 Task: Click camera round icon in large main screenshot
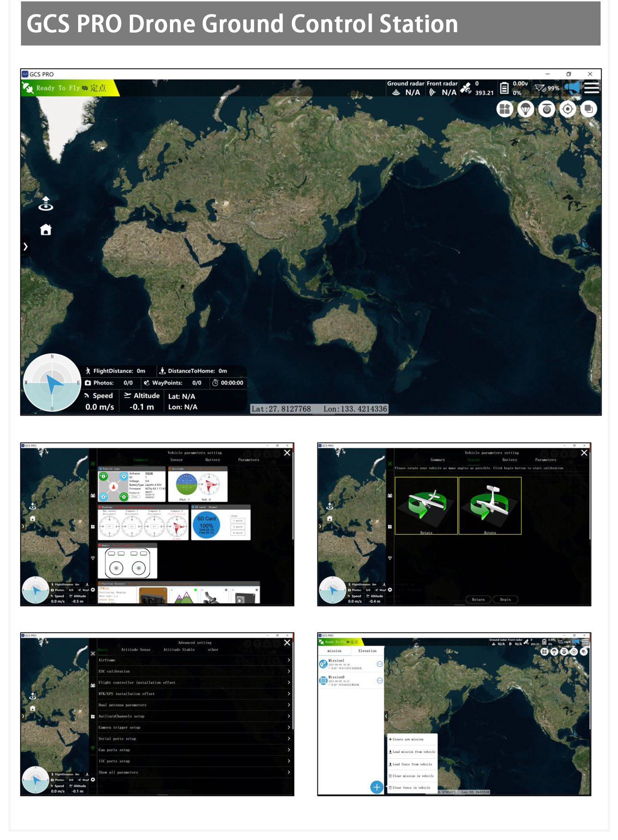click(546, 109)
